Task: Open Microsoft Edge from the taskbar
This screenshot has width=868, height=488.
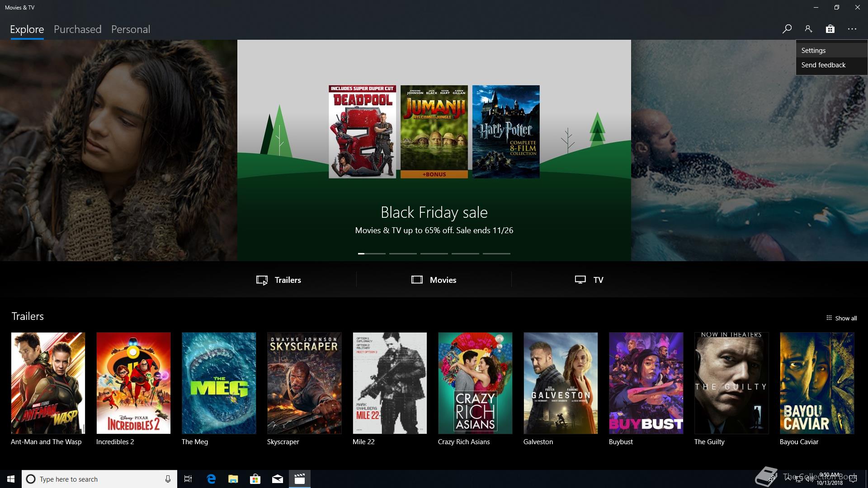Action: tap(211, 479)
